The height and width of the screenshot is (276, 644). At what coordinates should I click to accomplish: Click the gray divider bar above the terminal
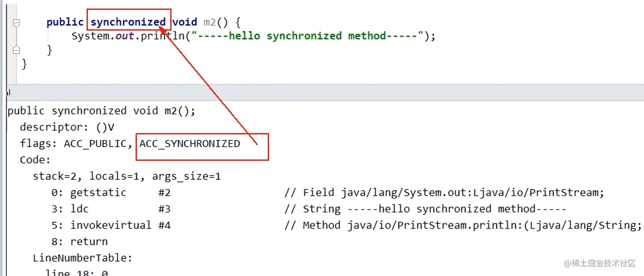click(x=322, y=92)
